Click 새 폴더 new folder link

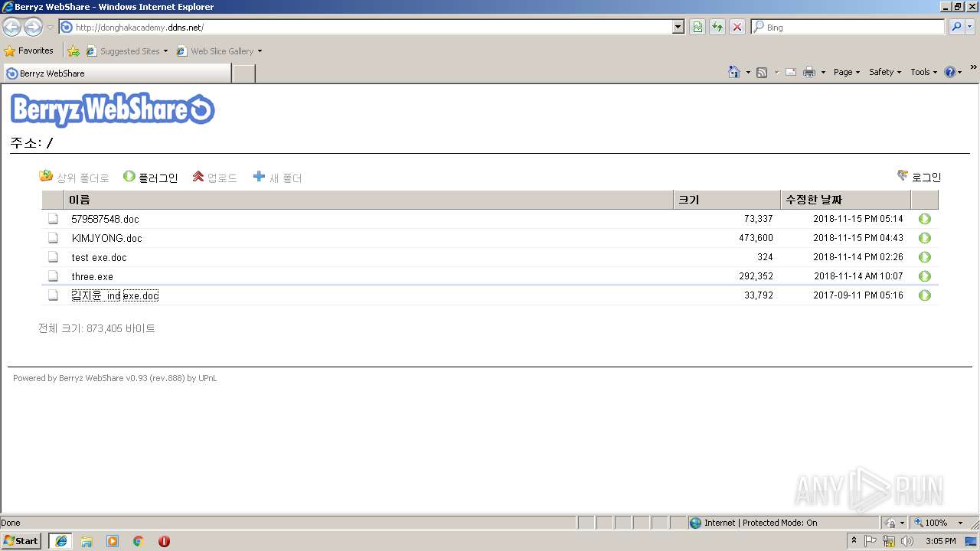[x=277, y=178]
